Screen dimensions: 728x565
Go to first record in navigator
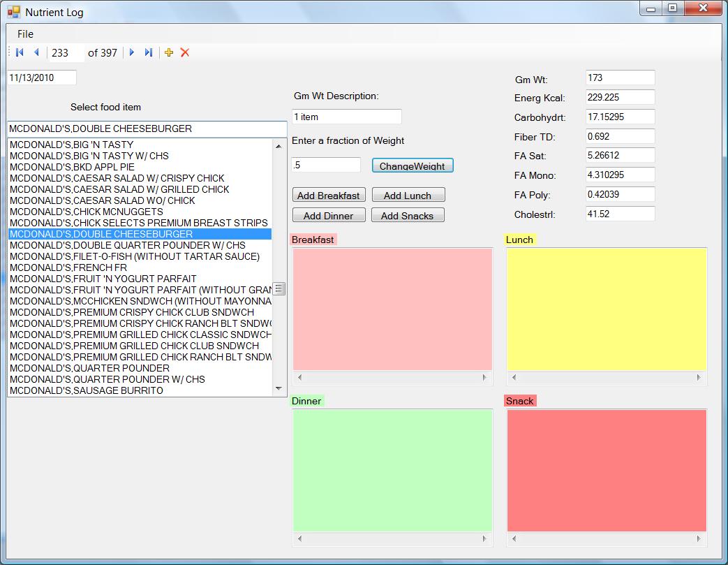20,52
